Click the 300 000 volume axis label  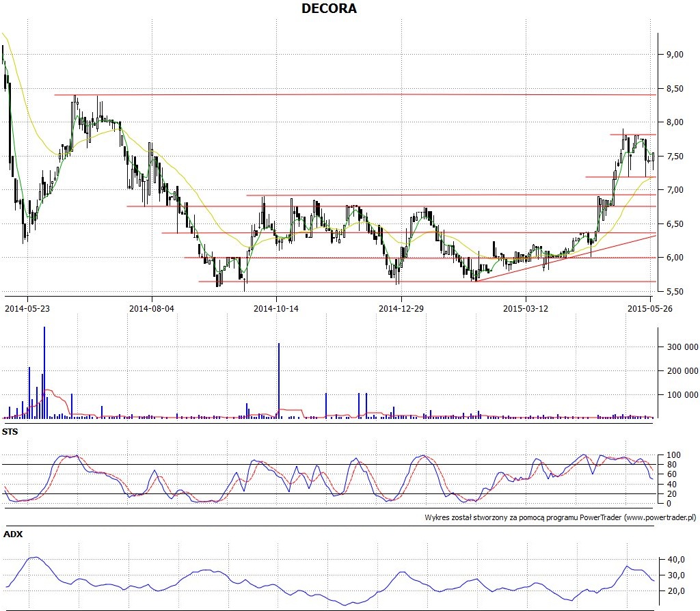click(682, 347)
